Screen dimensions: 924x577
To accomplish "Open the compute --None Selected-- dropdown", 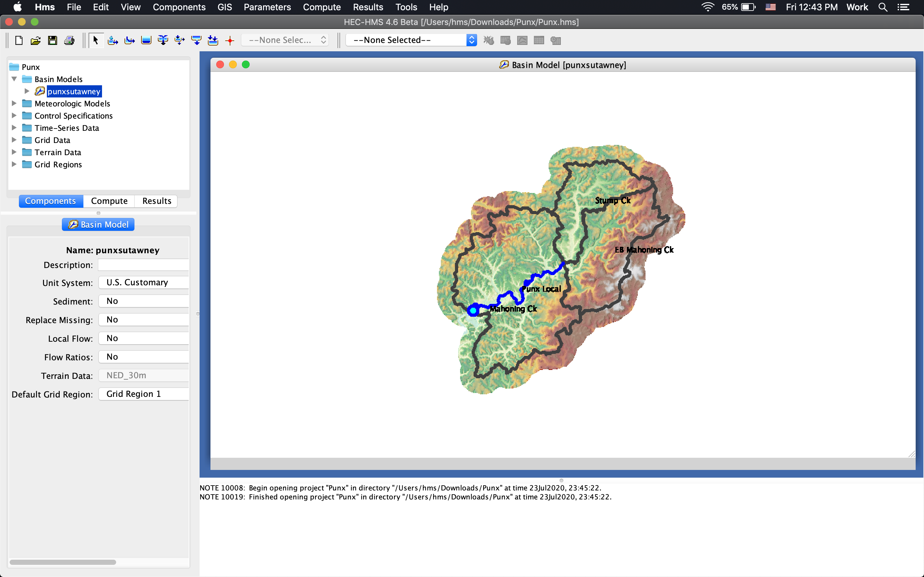I will 411,40.
